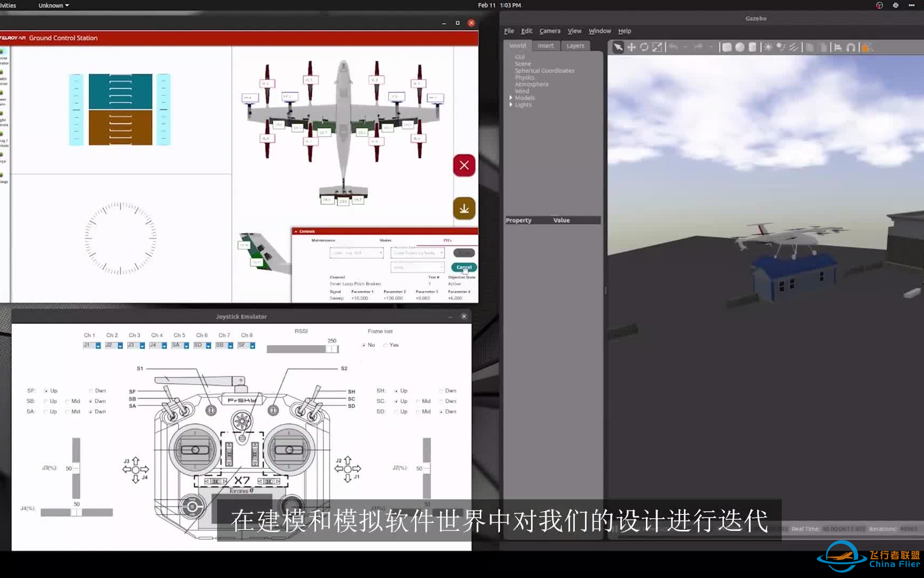The height and width of the screenshot is (578, 924).
Task: Click the J1 down arrow on emulator
Action: tap(348, 478)
